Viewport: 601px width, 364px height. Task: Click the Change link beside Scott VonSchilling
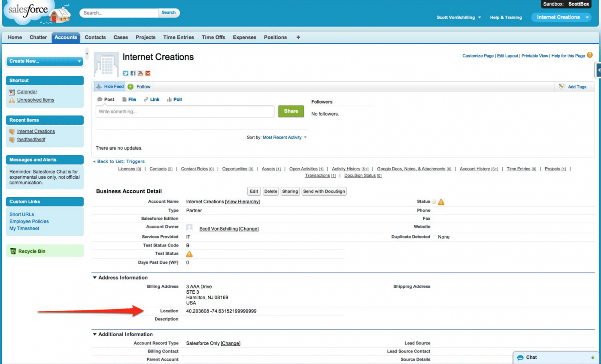click(249, 229)
